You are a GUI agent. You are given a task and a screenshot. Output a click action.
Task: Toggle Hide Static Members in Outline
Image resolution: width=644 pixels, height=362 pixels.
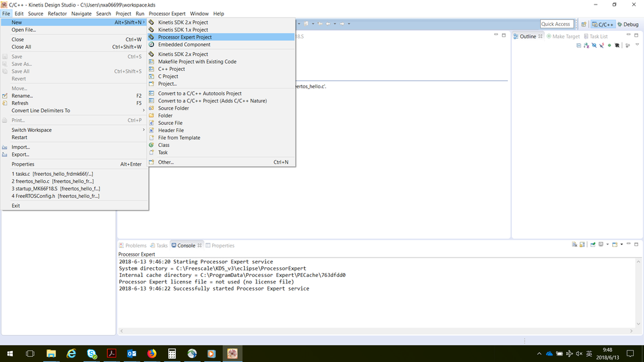601,45
